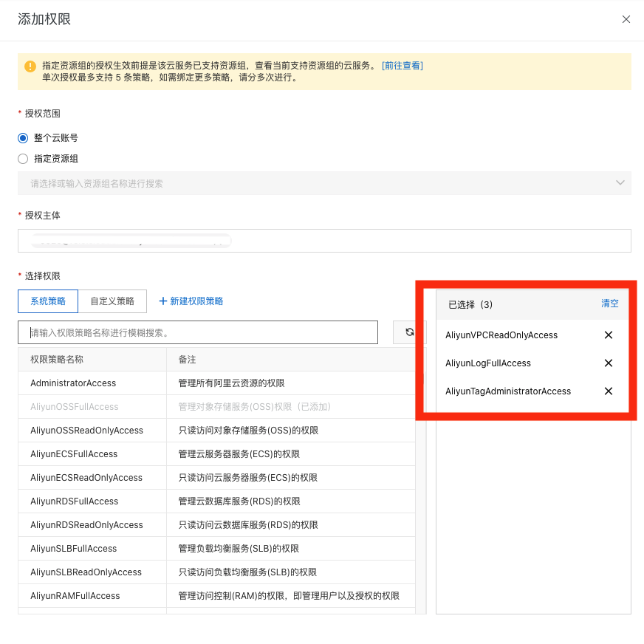Click note 管理云服务器服务(ECS)的权限
644x644 pixels.
pyautogui.click(x=239, y=454)
